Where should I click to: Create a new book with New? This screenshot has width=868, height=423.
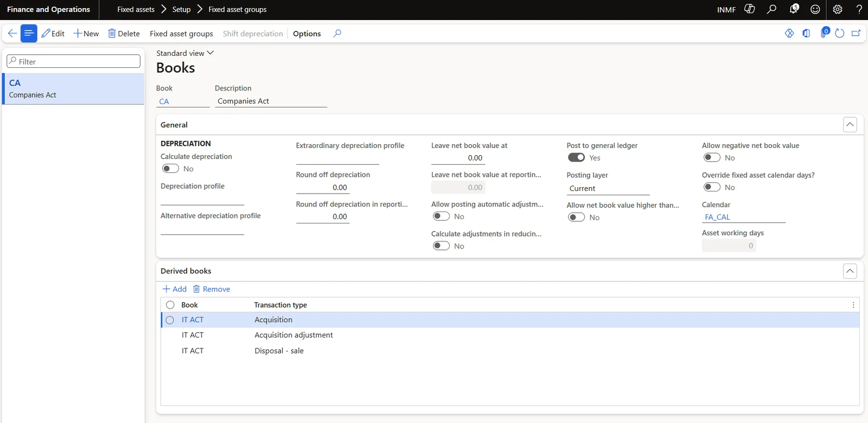pos(86,34)
